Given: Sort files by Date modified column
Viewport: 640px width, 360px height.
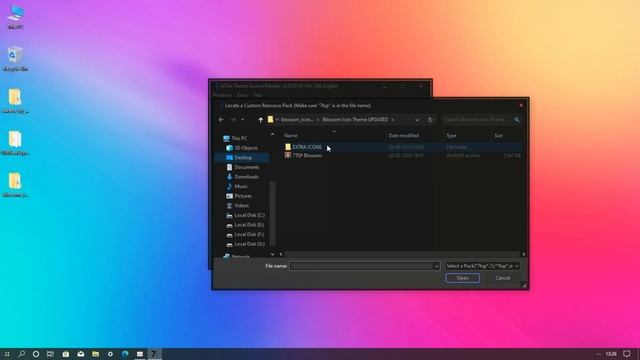Looking at the screenshot, I should point(404,135).
